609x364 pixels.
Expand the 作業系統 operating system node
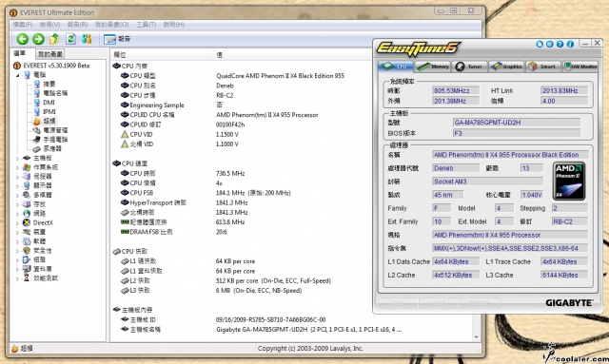click(17, 167)
